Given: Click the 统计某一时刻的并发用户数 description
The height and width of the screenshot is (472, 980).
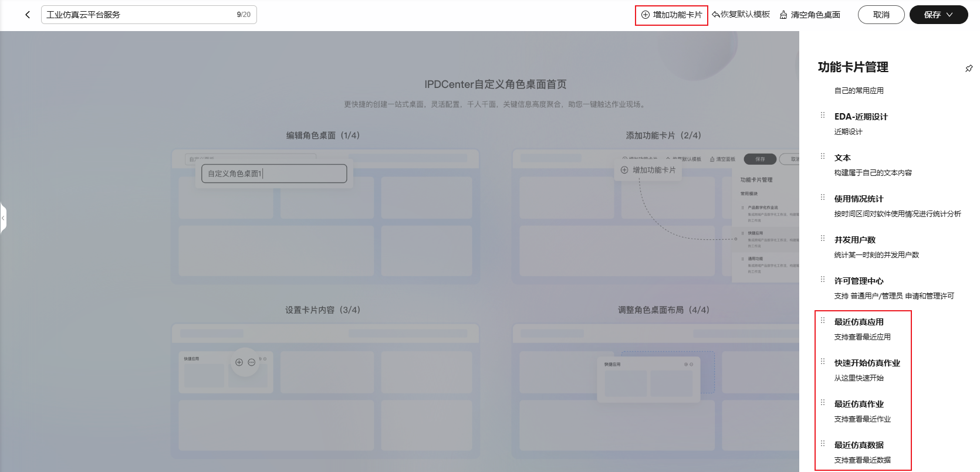Looking at the screenshot, I should point(876,255).
